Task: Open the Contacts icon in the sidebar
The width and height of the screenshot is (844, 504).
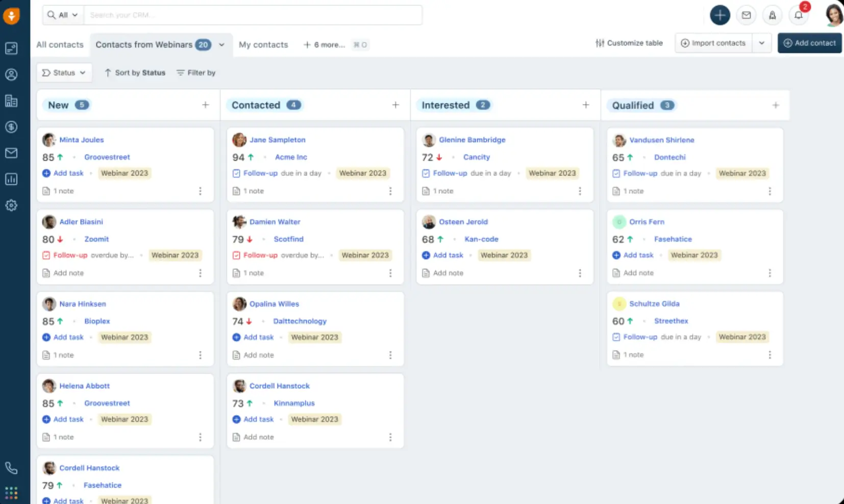Action: pyautogui.click(x=11, y=74)
